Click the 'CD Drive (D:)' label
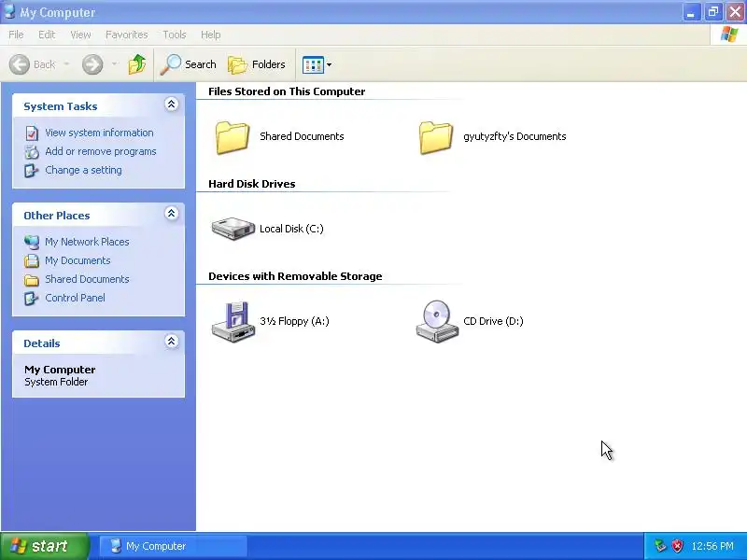The image size is (747, 560). (493, 321)
